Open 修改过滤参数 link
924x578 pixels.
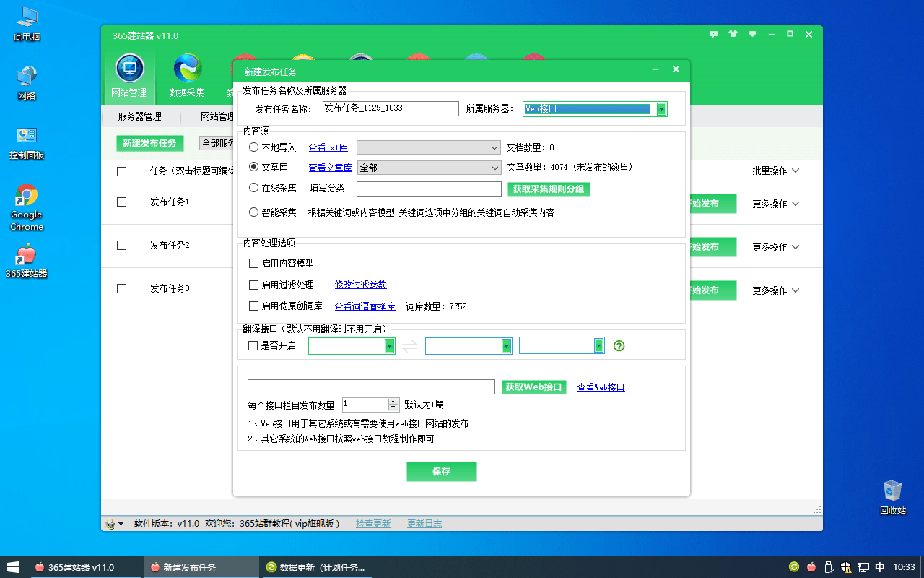point(361,285)
